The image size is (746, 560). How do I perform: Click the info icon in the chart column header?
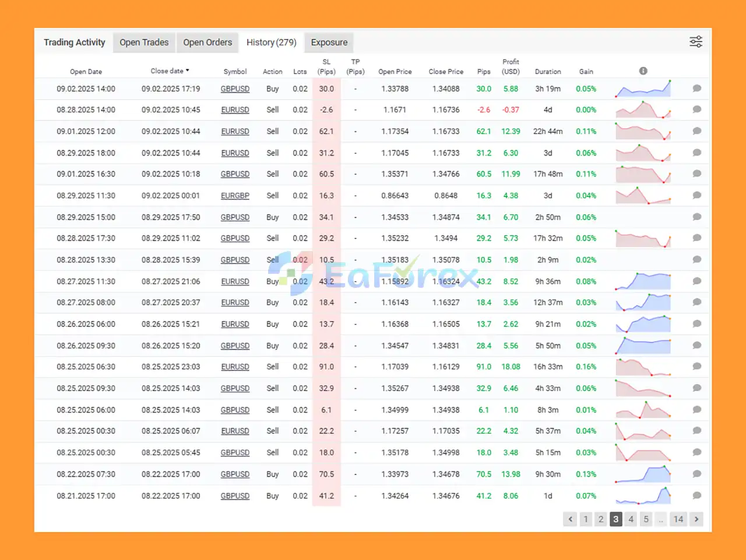click(x=643, y=71)
